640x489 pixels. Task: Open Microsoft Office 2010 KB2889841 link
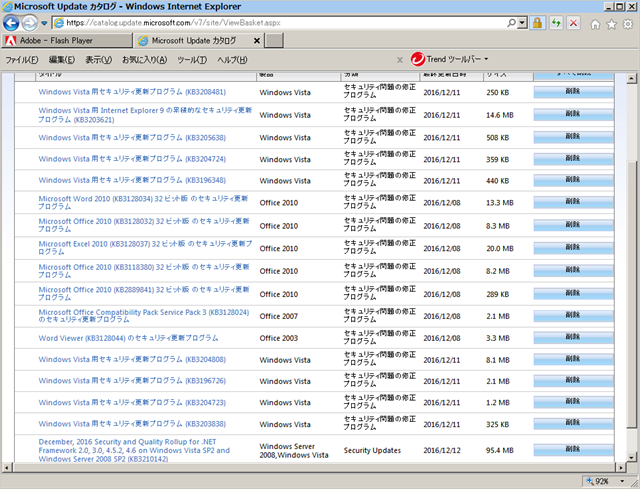144,293
